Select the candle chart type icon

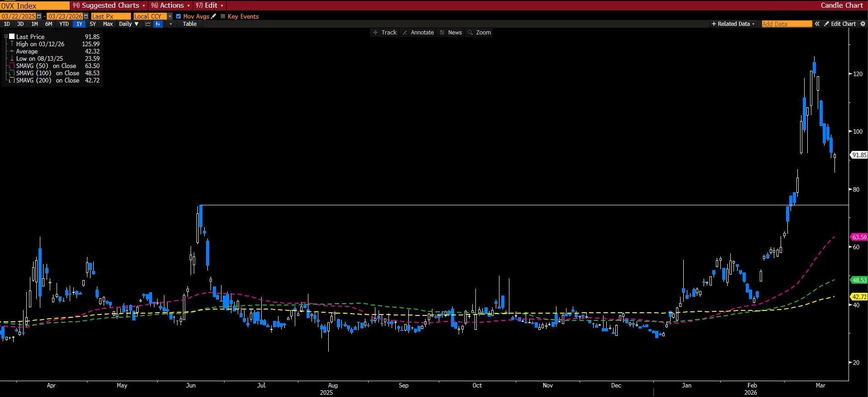tap(158, 24)
